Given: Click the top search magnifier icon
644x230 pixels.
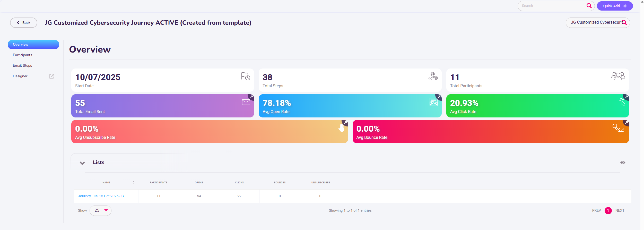Looking at the screenshot, I should [x=589, y=6].
